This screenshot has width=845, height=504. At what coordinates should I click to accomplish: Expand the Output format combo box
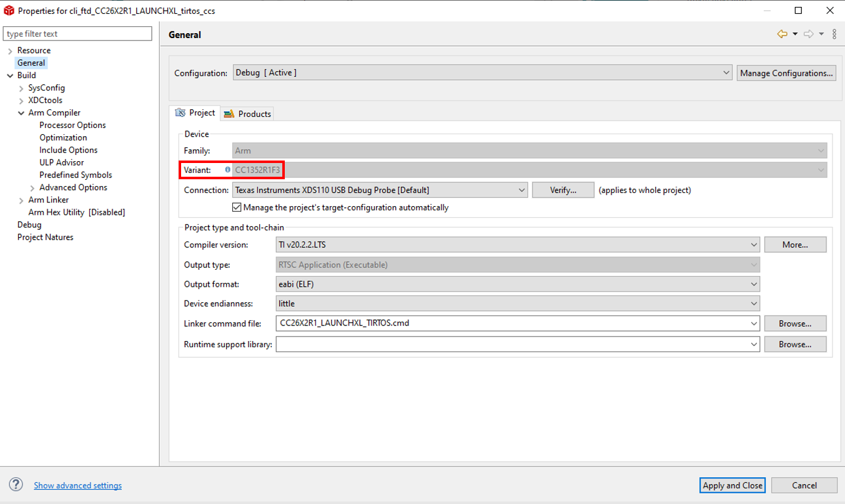[x=518, y=284]
